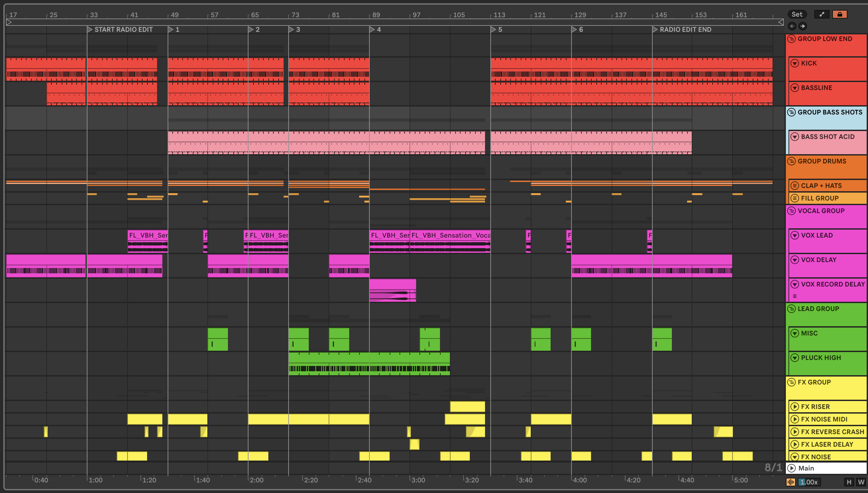Viewport: 868px width, 493px height.
Task: Unfold the Main track
Action: [791, 468]
